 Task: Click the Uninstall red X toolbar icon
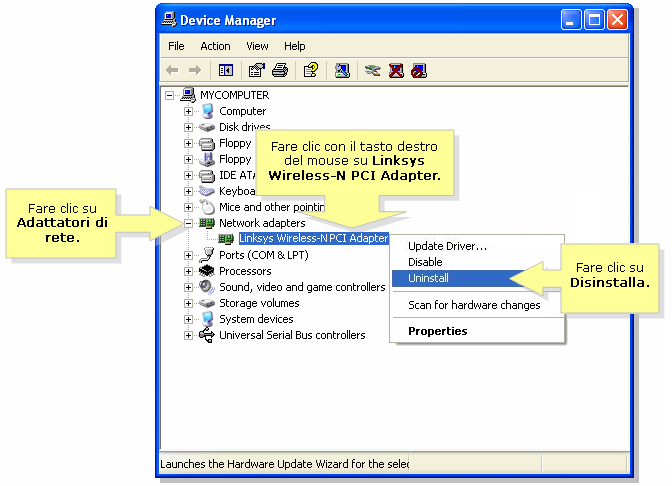coord(396,70)
